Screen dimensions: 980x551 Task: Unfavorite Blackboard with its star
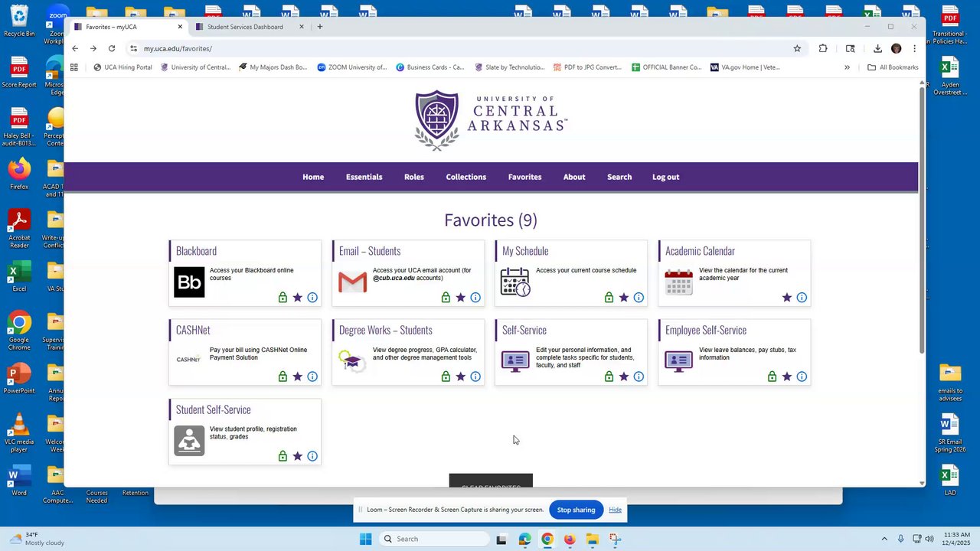click(x=297, y=298)
